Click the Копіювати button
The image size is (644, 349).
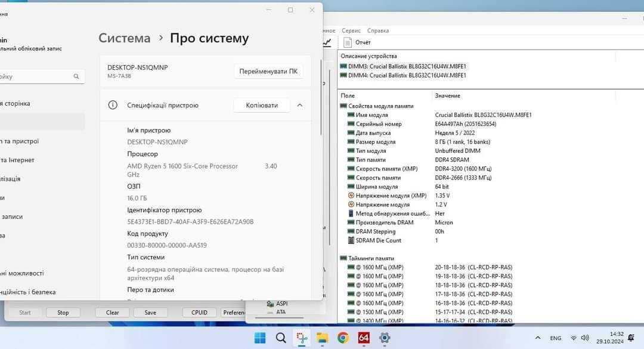click(x=262, y=105)
